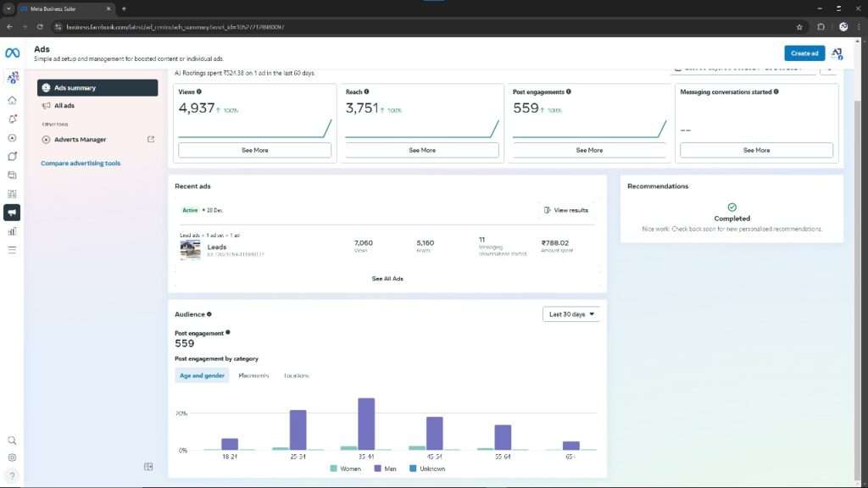Click info icon beside Messaging conversations started
Image resolution: width=868 pixels, height=488 pixels.
click(776, 91)
